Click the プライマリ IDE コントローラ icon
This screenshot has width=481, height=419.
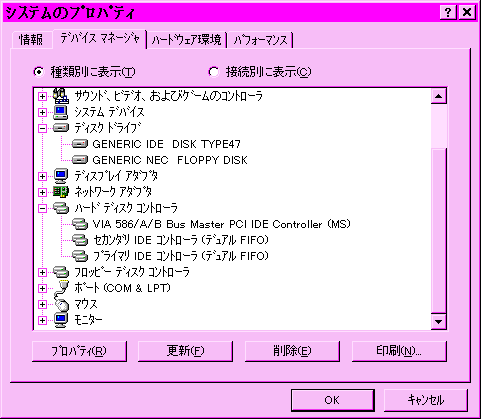(80, 256)
